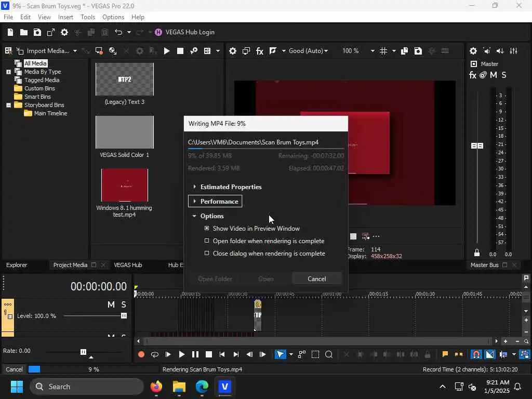Save snapshot to file icon

[x=418, y=51]
